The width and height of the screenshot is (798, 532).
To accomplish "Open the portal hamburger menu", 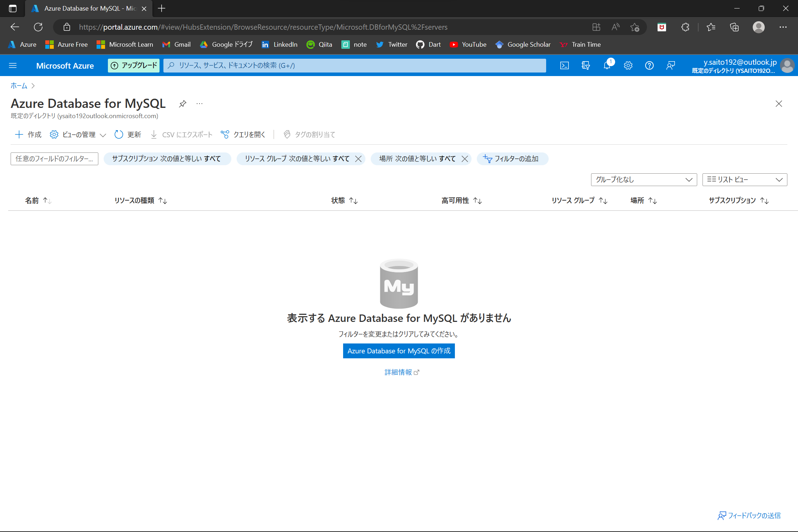I will (13, 65).
